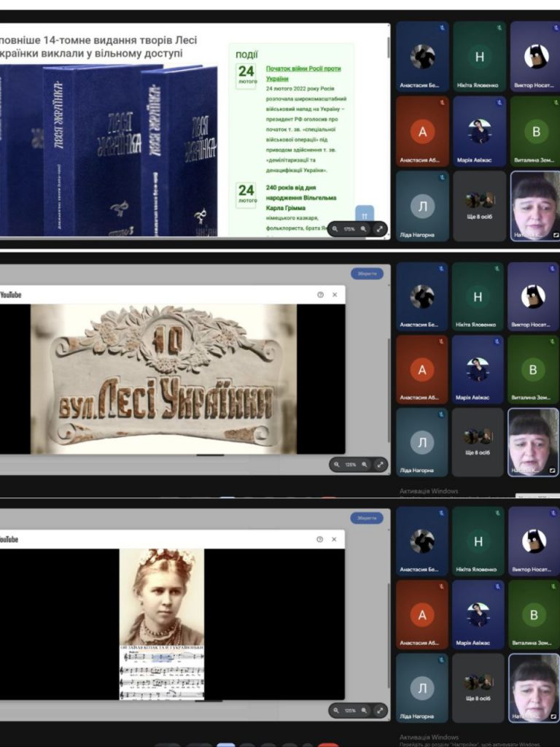The image size is (560, 747).
Task: Expand the 175% presentation to fullscreen
Action: click(380, 229)
